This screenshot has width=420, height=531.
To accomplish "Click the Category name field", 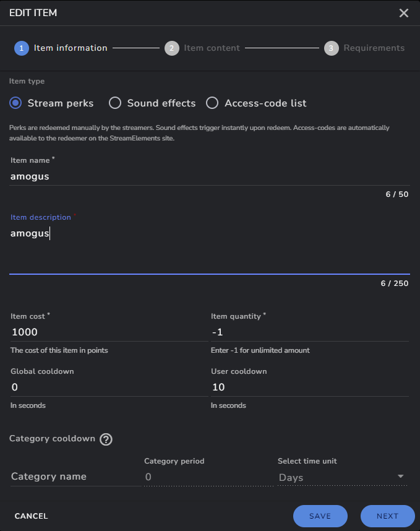I will point(75,477).
